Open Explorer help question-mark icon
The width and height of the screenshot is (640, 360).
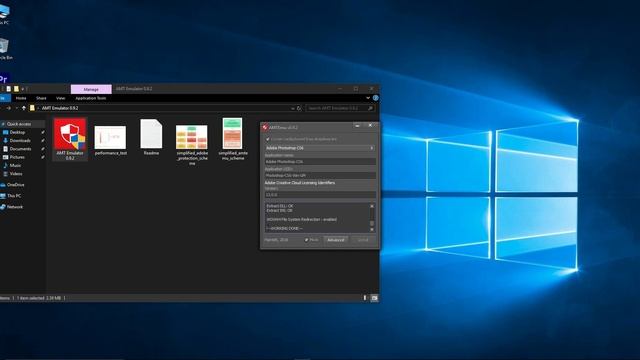(x=376, y=98)
